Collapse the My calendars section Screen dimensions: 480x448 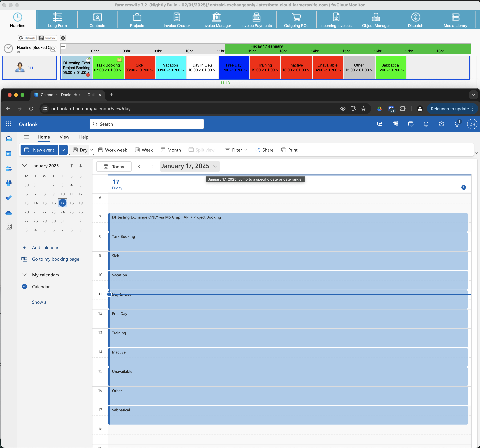click(x=24, y=275)
